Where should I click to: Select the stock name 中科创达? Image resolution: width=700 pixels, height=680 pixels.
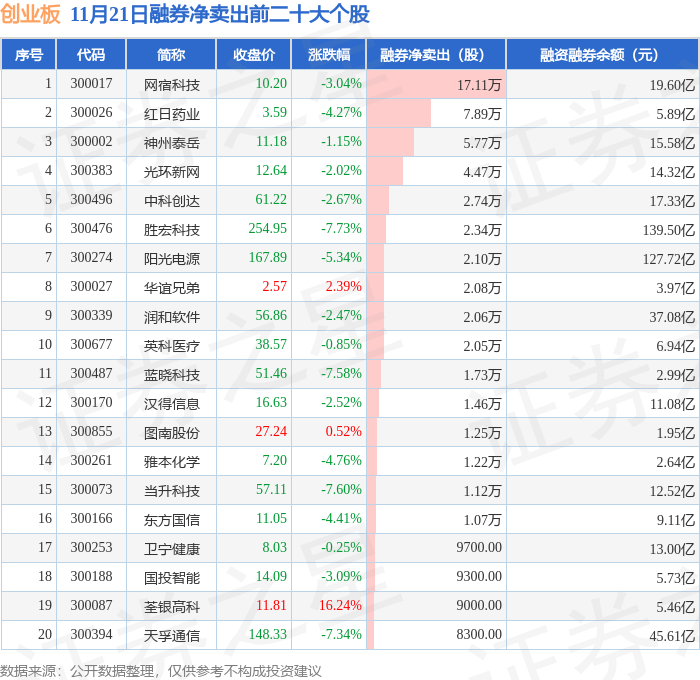coord(171,200)
